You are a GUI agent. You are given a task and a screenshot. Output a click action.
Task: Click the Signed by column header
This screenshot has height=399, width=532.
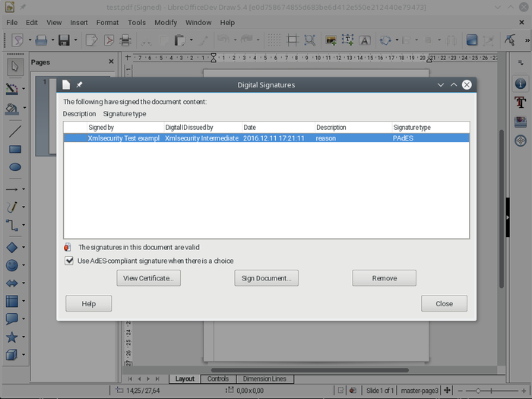pos(125,128)
